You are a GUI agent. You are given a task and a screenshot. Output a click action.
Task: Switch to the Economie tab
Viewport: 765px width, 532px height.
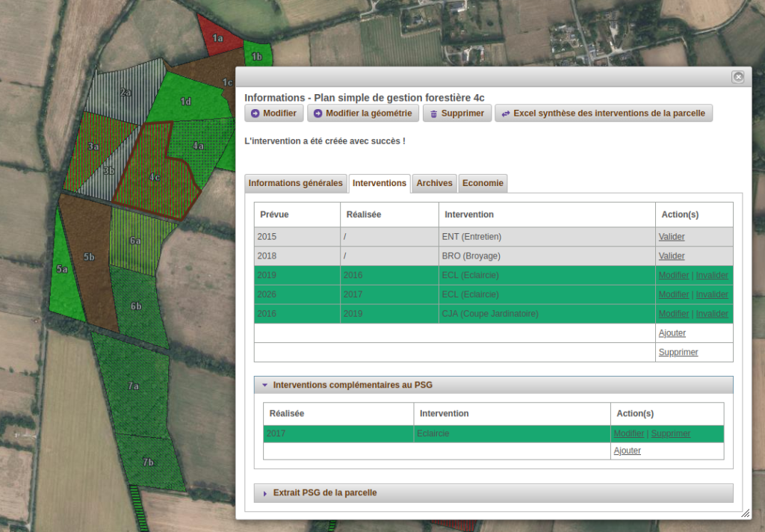483,182
